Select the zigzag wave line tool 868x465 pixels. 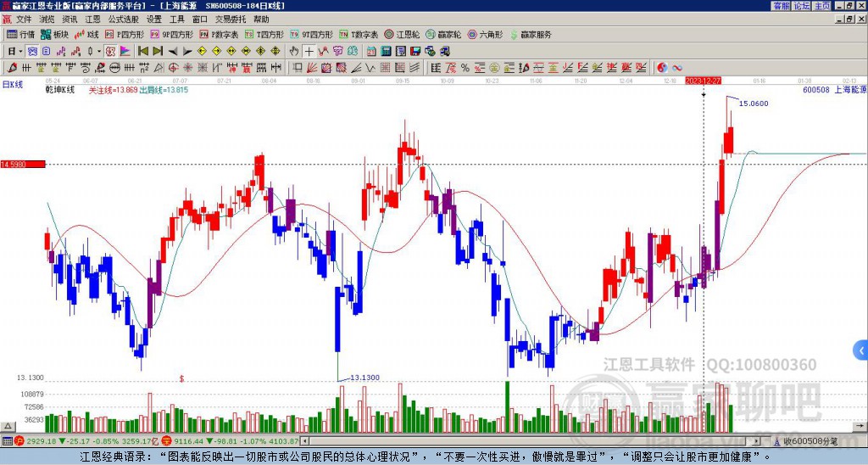coord(370,68)
